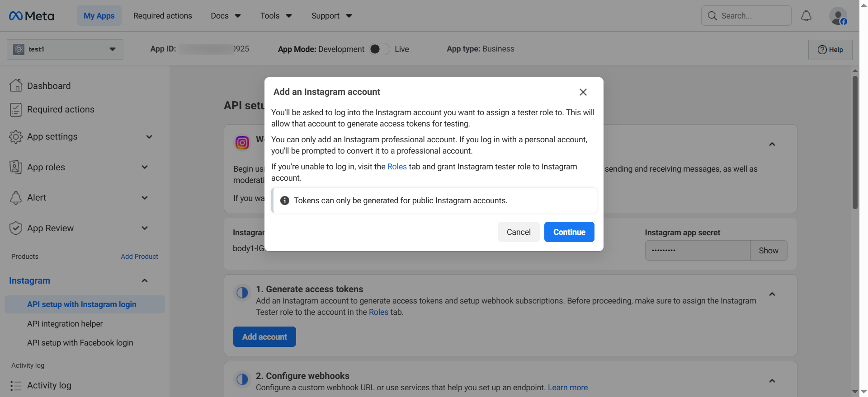Open the user profile avatar
868x397 pixels.
pos(838,16)
